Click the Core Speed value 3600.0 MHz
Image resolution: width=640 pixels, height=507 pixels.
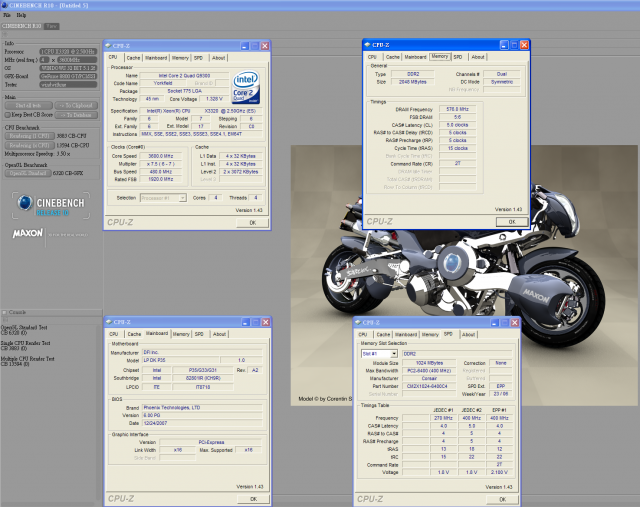click(161, 156)
